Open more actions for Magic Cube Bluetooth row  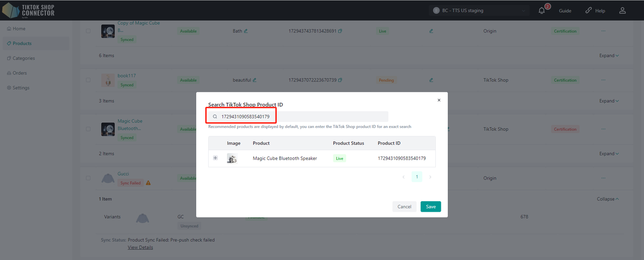pos(603,129)
